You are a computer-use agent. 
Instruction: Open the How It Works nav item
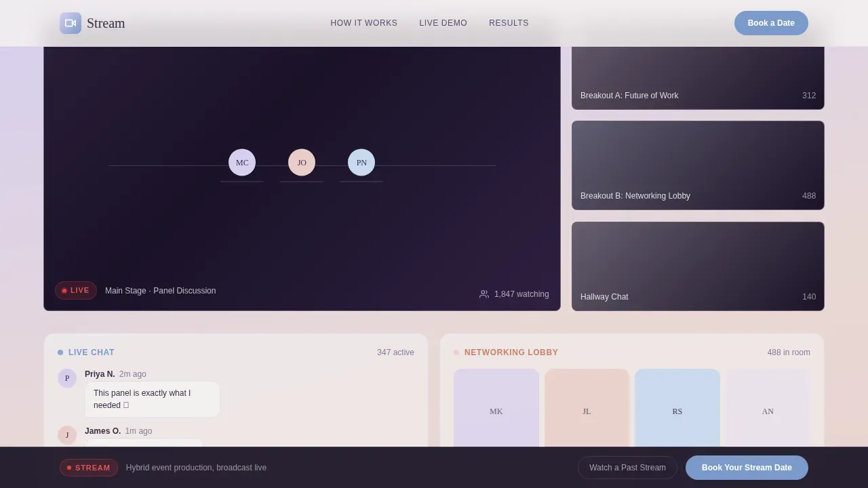[x=364, y=23]
